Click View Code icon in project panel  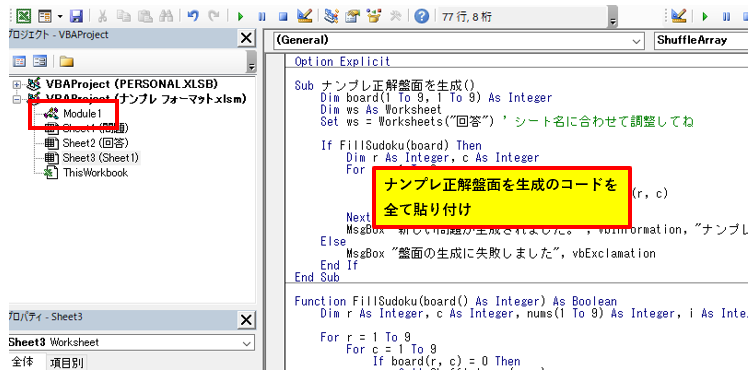pos(19,61)
